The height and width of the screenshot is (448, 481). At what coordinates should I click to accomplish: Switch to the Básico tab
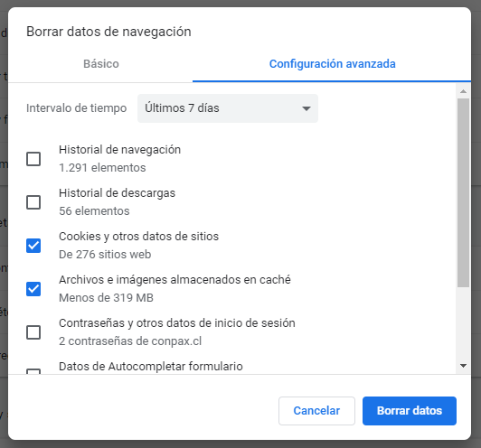(x=101, y=64)
